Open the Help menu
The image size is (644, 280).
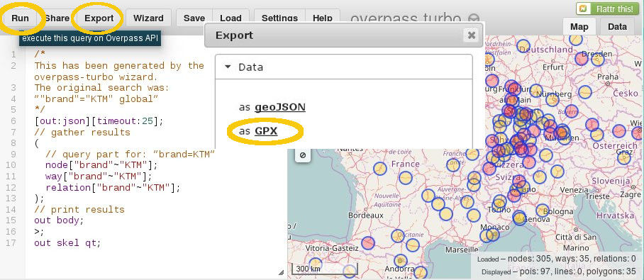click(x=323, y=18)
